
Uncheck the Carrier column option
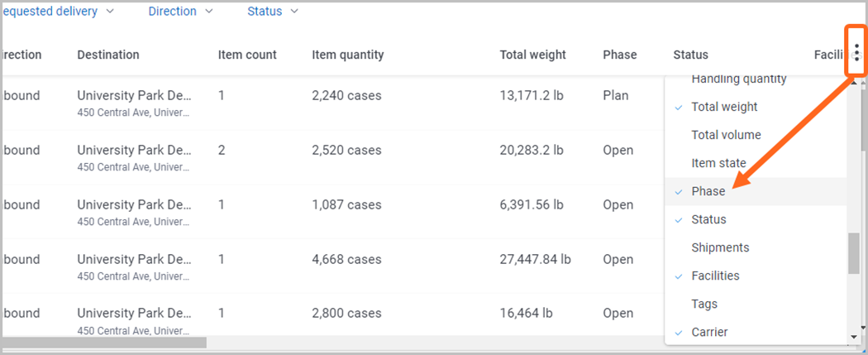coord(756,333)
